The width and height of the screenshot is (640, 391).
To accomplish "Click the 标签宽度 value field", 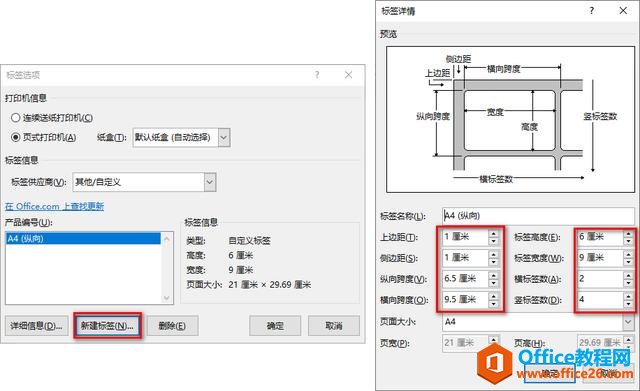I will (600, 258).
